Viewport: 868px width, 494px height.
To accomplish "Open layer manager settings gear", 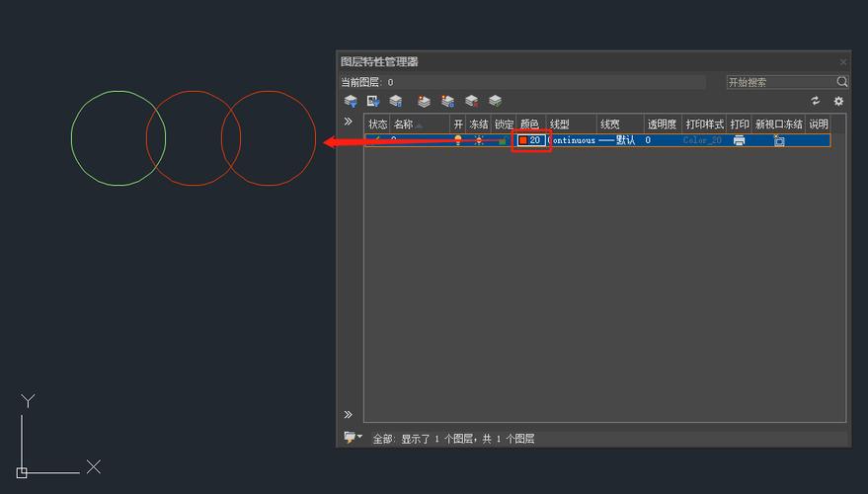I will tap(838, 101).
